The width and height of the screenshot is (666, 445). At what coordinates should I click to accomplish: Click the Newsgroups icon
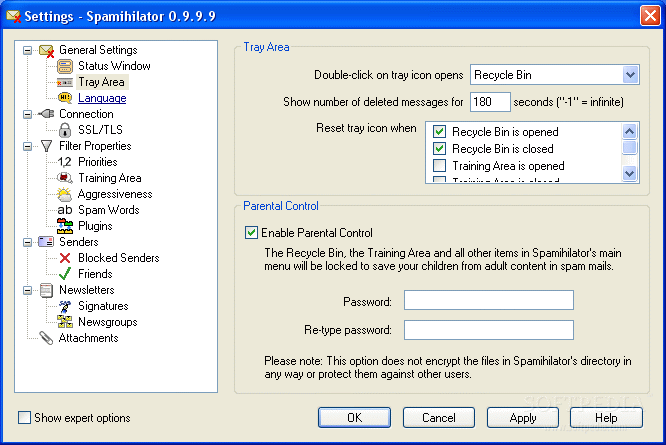click(x=65, y=322)
